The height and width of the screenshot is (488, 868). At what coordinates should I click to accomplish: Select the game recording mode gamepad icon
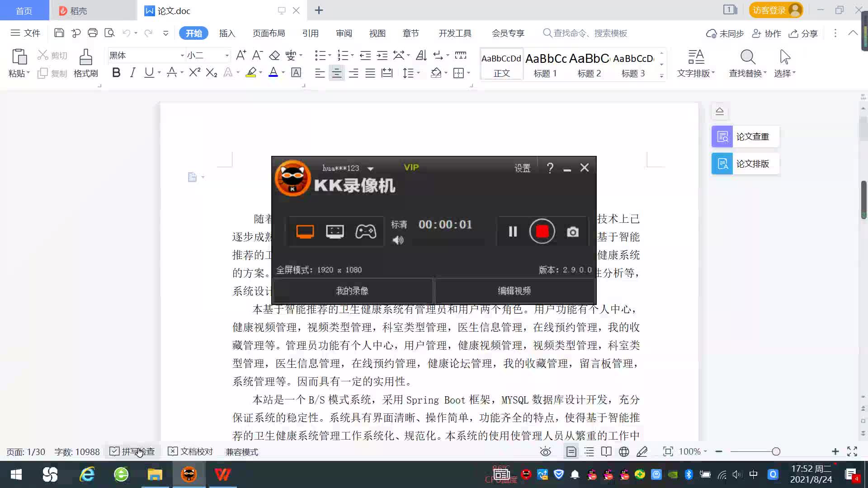pyautogui.click(x=365, y=231)
